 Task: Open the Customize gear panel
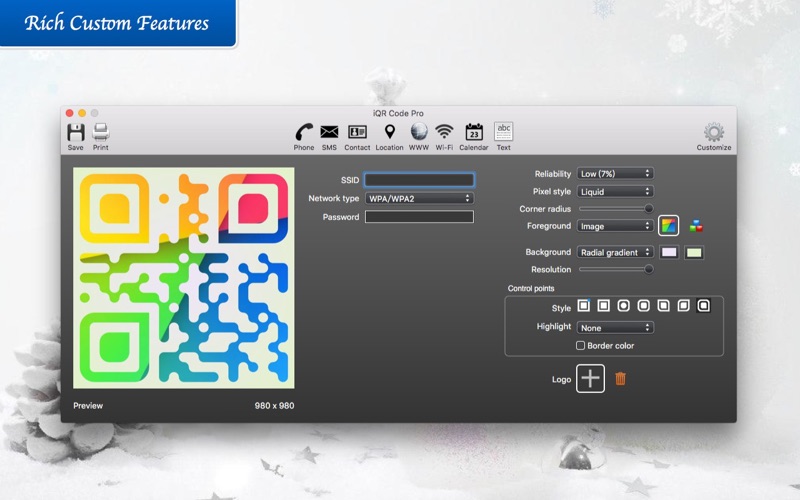pos(714,136)
